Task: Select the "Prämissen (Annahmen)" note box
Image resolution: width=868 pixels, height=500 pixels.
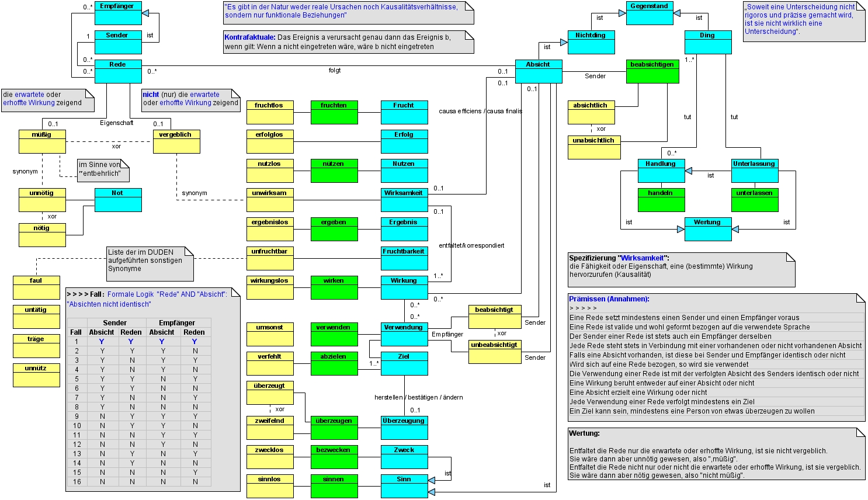Action: tap(716, 357)
